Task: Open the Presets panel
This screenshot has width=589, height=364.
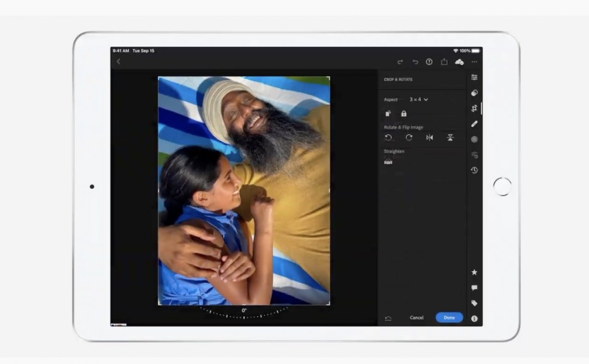Action: coord(474,92)
